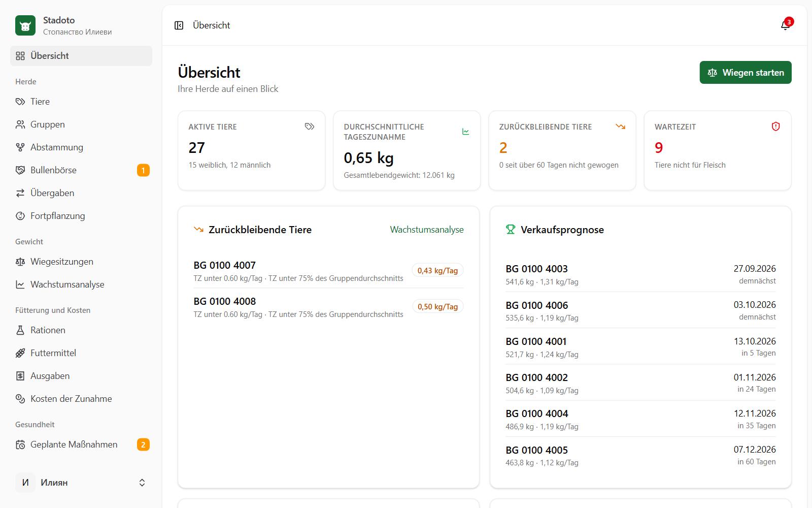Open lagging animal BG 0100 4008
Image resolution: width=812 pixels, height=508 pixels.
pyautogui.click(x=328, y=307)
